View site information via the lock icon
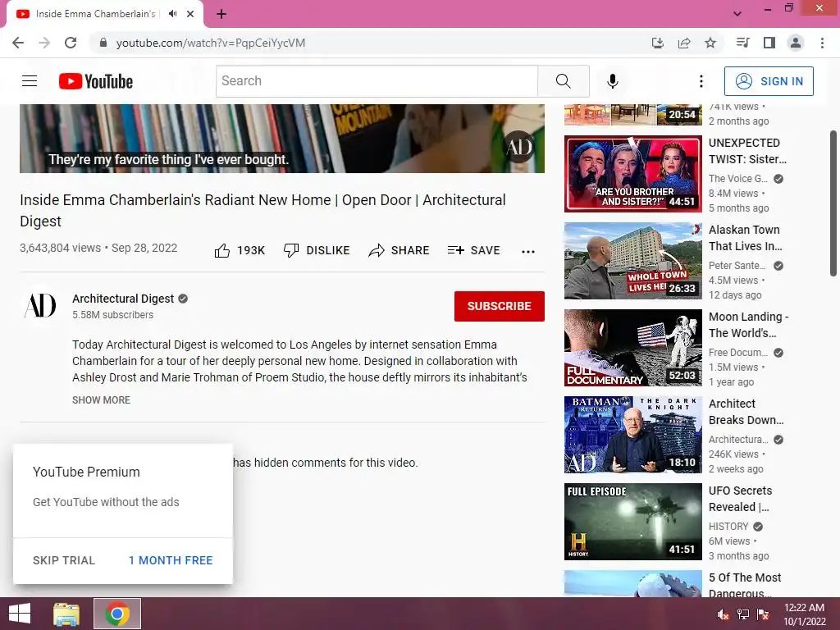840x630 pixels. tap(103, 43)
